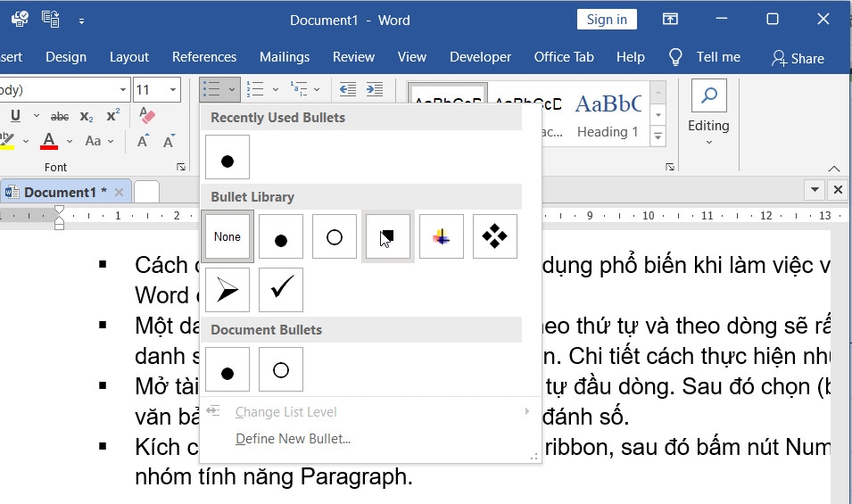Open the View tab
Screen dimensions: 852x504
[412, 57]
